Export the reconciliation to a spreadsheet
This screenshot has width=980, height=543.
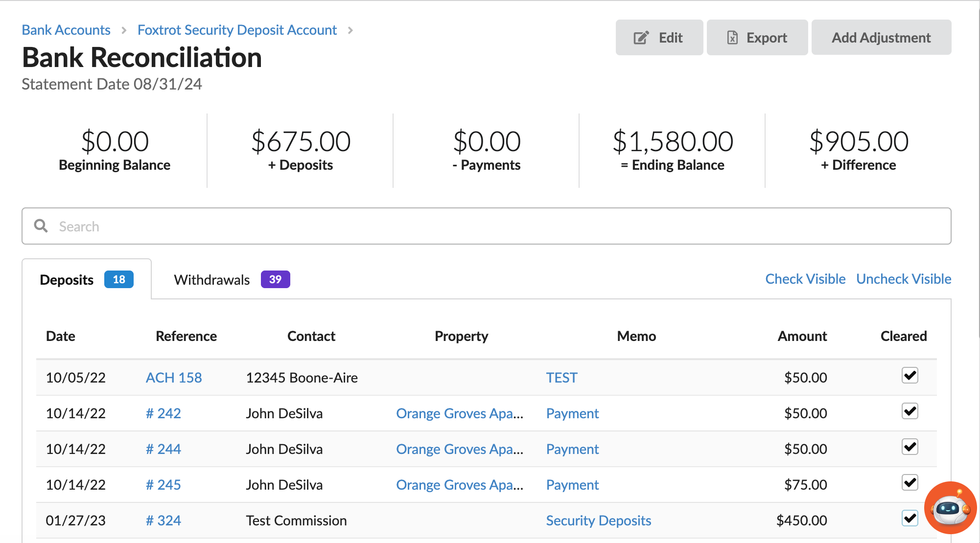tap(757, 38)
